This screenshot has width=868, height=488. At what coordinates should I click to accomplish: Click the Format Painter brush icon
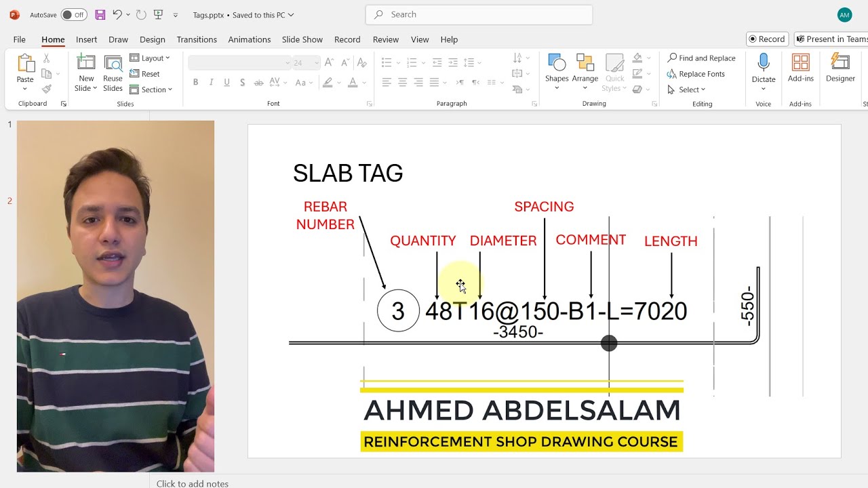47,89
